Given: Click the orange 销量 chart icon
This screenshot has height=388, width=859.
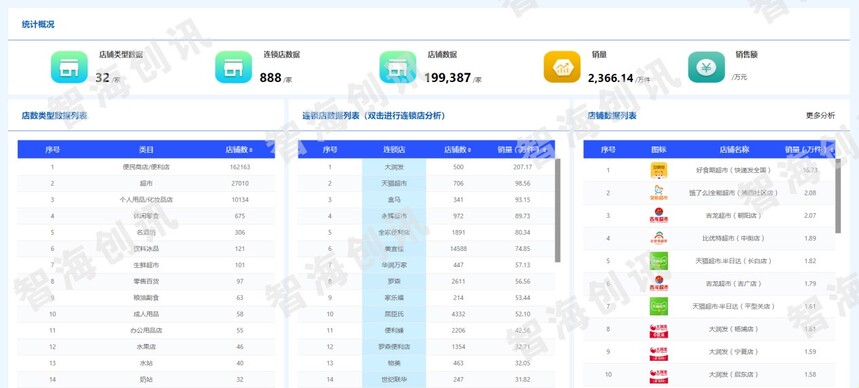Looking at the screenshot, I should click(562, 67).
